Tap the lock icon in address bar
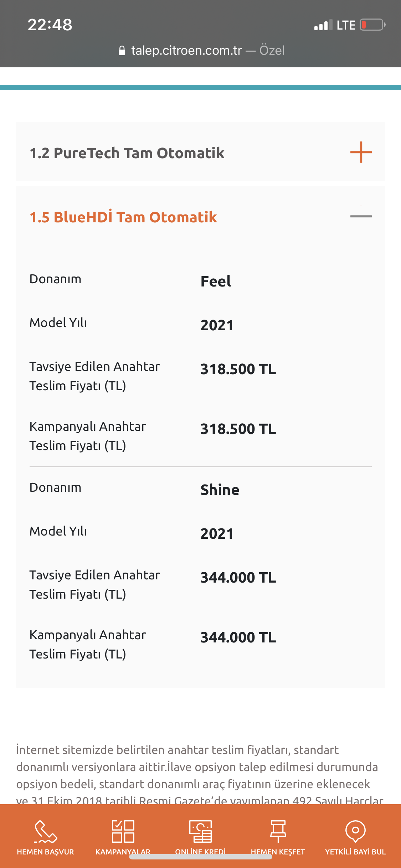This screenshot has width=401, height=868. click(122, 51)
